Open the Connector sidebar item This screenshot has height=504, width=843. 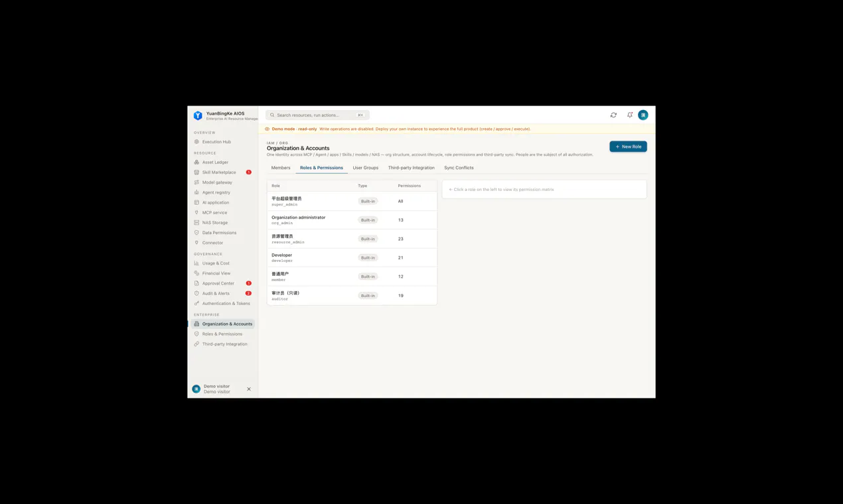[x=223, y=243]
